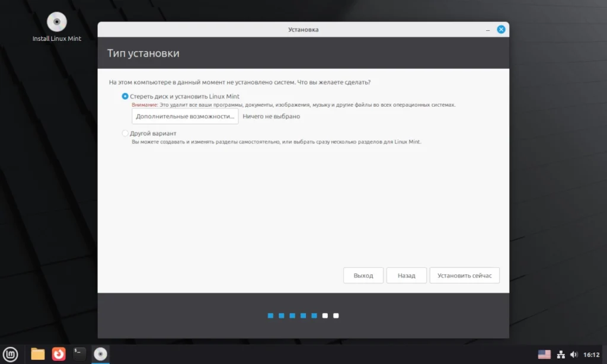Launch Firefox browser from the taskbar
Viewport: 607px width, 364px height.
click(59, 354)
